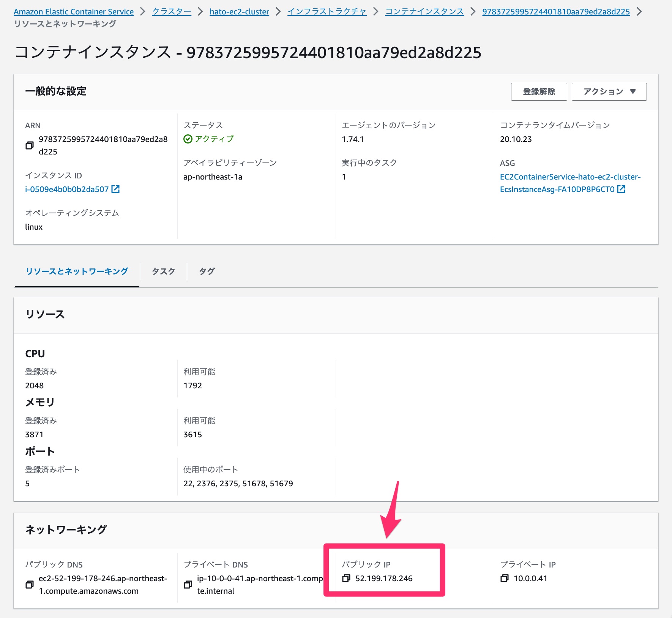
Task: Switch to the タスク tab
Action: (163, 271)
